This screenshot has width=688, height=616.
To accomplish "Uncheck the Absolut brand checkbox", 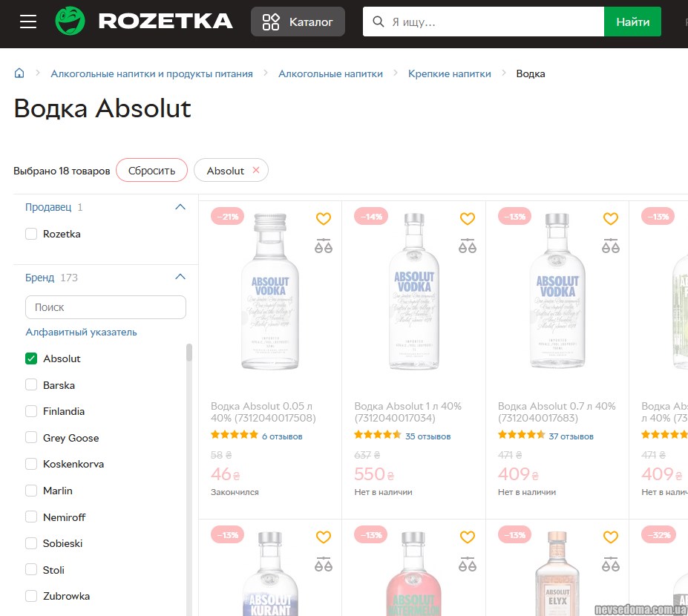I will click(31, 358).
